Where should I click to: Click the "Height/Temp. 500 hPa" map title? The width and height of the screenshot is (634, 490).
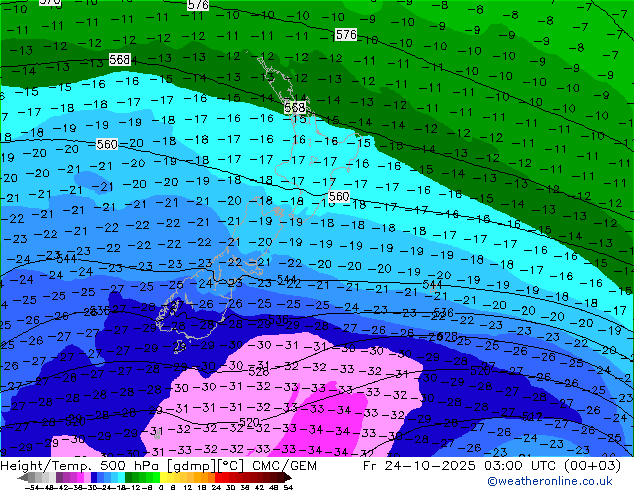[x=80, y=466]
